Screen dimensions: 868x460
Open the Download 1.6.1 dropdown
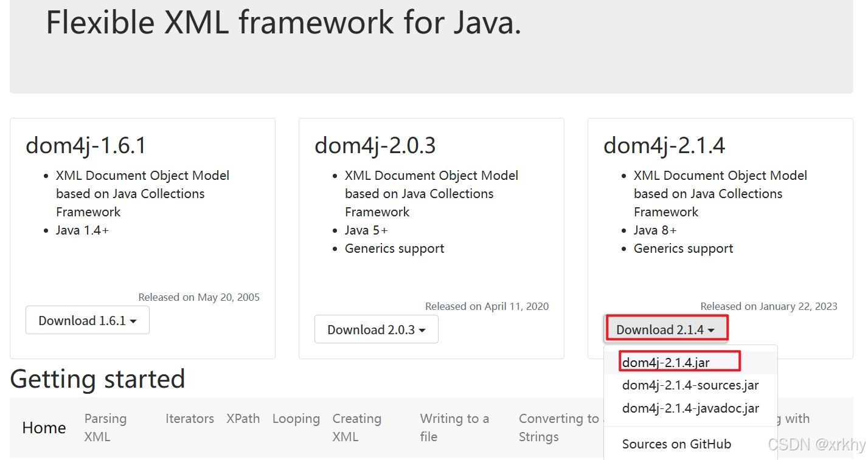coord(87,320)
